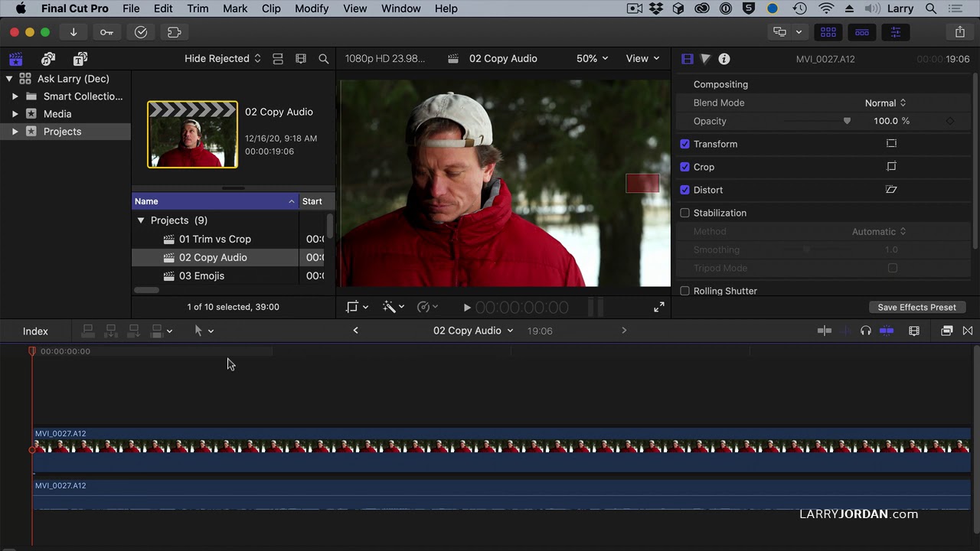
Task: Disable the Distort checkbox
Action: (x=685, y=190)
